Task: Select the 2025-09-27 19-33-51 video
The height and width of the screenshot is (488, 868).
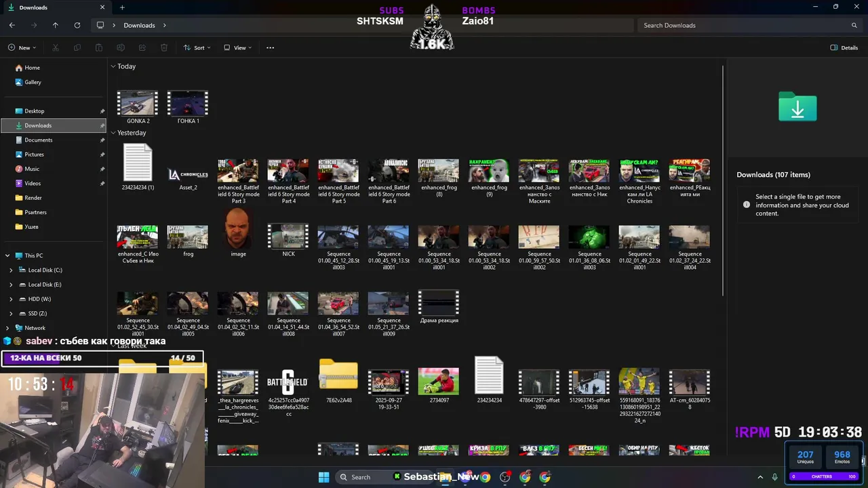Action: (389, 390)
